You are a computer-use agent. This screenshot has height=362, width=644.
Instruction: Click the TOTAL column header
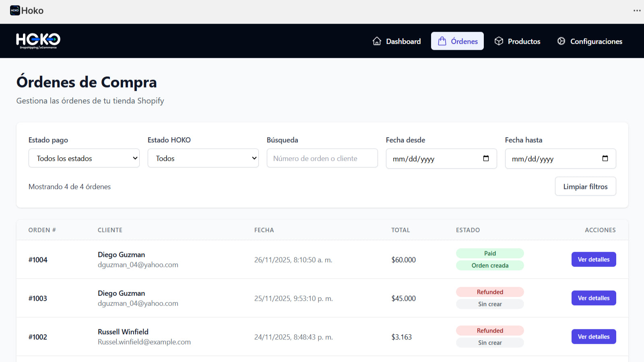[x=400, y=230]
